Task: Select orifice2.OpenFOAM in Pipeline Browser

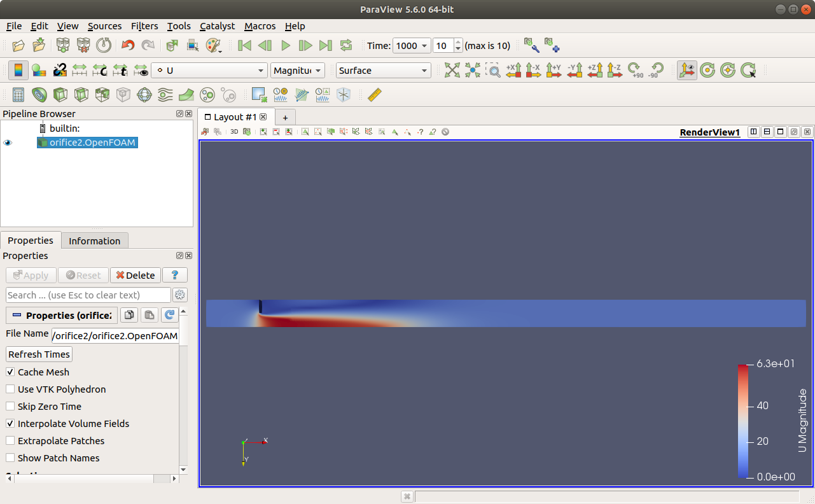Action: point(87,143)
